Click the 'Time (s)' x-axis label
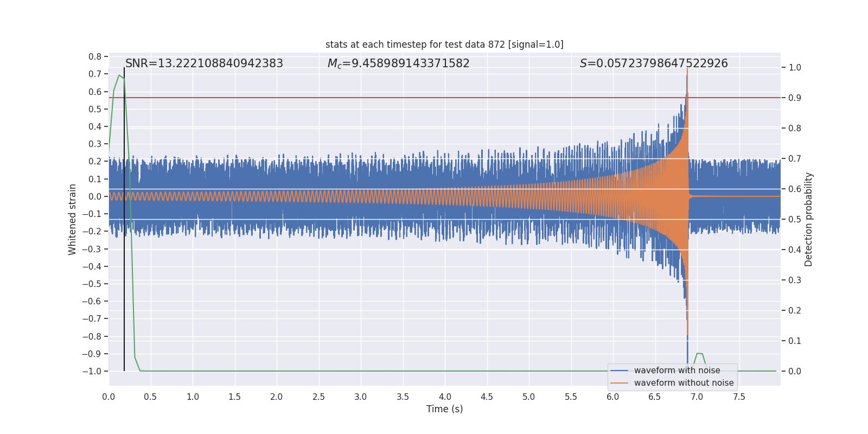This screenshot has height=434, width=868. [444, 409]
